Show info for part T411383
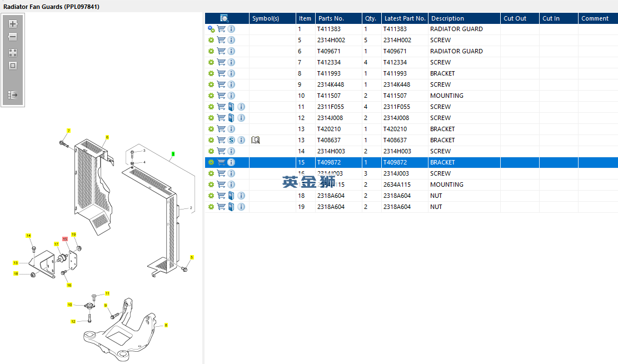This screenshot has height=364, width=618. click(231, 29)
